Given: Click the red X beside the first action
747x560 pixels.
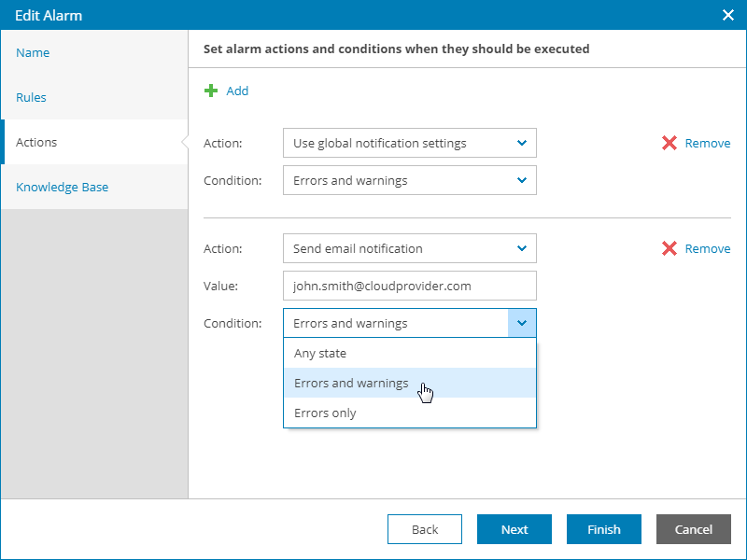Looking at the screenshot, I should [x=669, y=143].
